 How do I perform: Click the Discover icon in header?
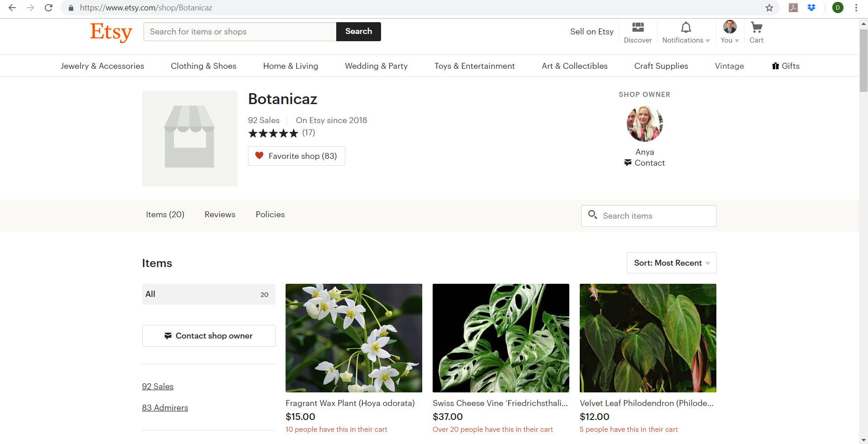pyautogui.click(x=638, y=32)
